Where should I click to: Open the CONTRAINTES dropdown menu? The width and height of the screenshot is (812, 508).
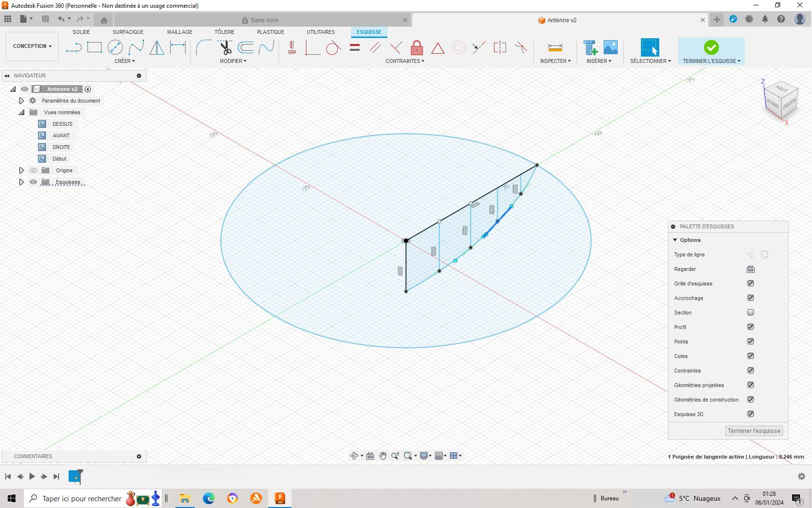coord(405,61)
